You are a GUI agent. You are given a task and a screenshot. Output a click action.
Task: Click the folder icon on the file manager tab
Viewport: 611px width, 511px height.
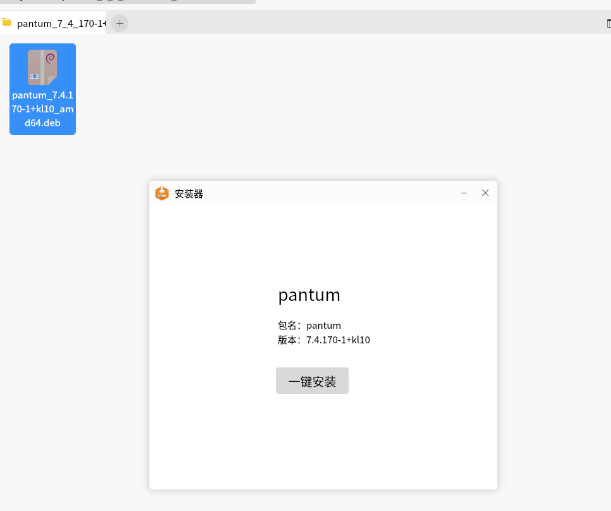click(7, 23)
